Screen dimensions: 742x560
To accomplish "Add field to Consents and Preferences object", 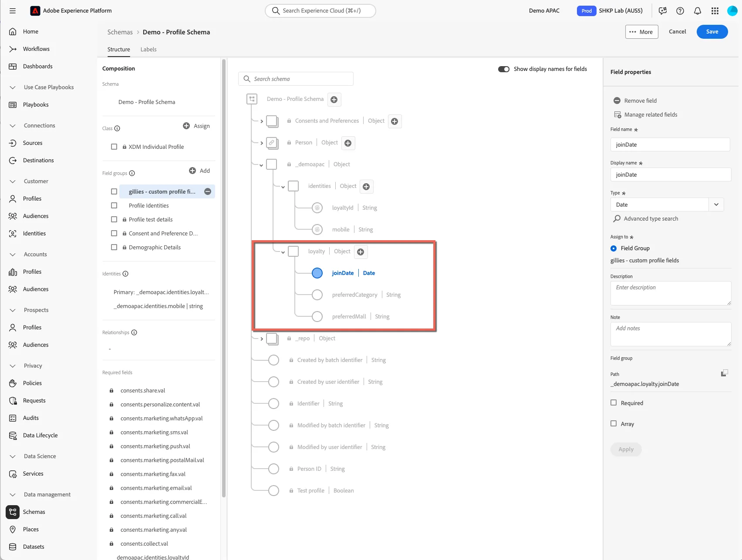I will (x=395, y=121).
